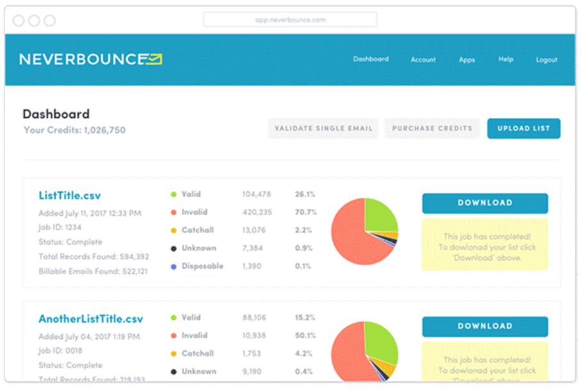Viewport: 582px width, 392px height.
Task: Open the Dashboard menu item
Action: tap(371, 59)
